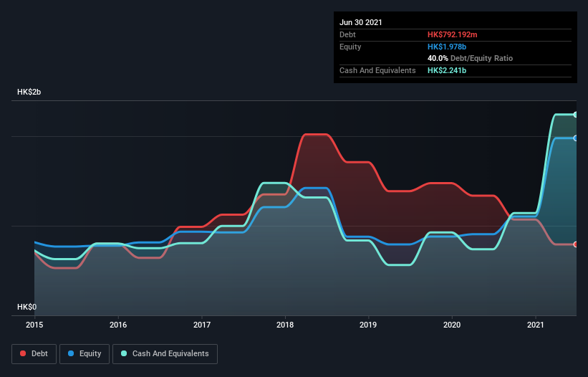Click the teal Cash And Equivalents legend dot
Screen dimensions: 588x377
(x=124, y=353)
